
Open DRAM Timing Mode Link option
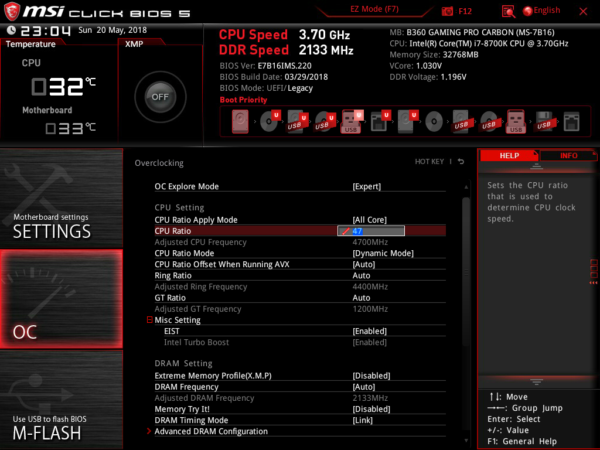pos(362,420)
